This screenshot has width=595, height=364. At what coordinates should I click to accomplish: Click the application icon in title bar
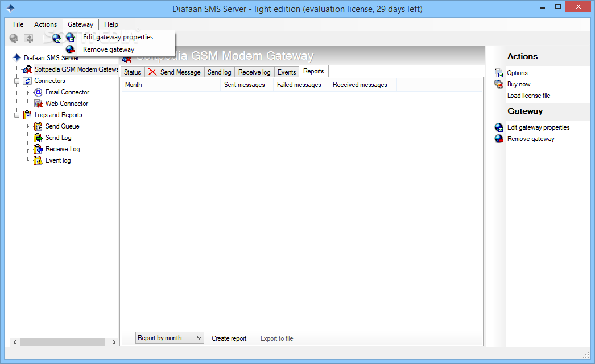pyautogui.click(x=10, y=9)
